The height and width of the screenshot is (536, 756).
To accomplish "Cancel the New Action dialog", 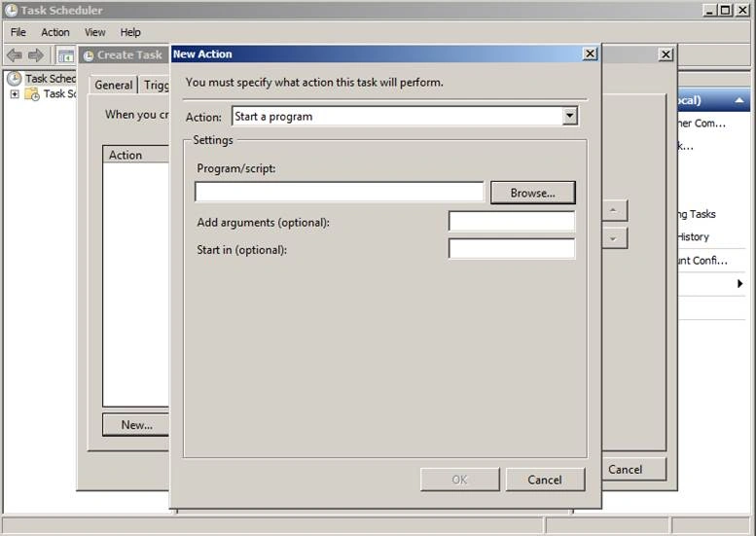I will point(545,480).
